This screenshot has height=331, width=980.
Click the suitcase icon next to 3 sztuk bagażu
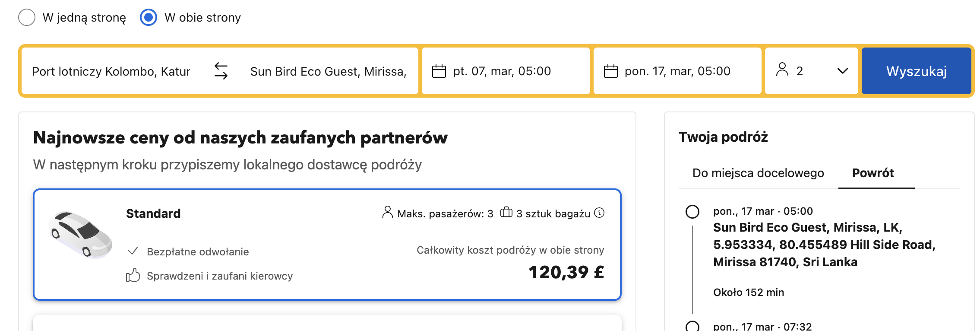(x=506, y=212)
